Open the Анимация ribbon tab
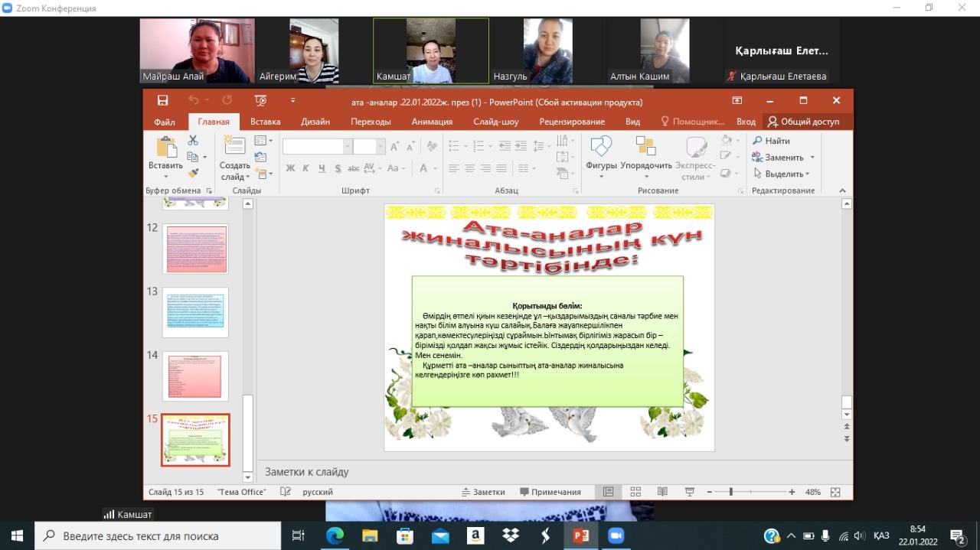This screenshot has height=550, width=980. coord(432,122)
